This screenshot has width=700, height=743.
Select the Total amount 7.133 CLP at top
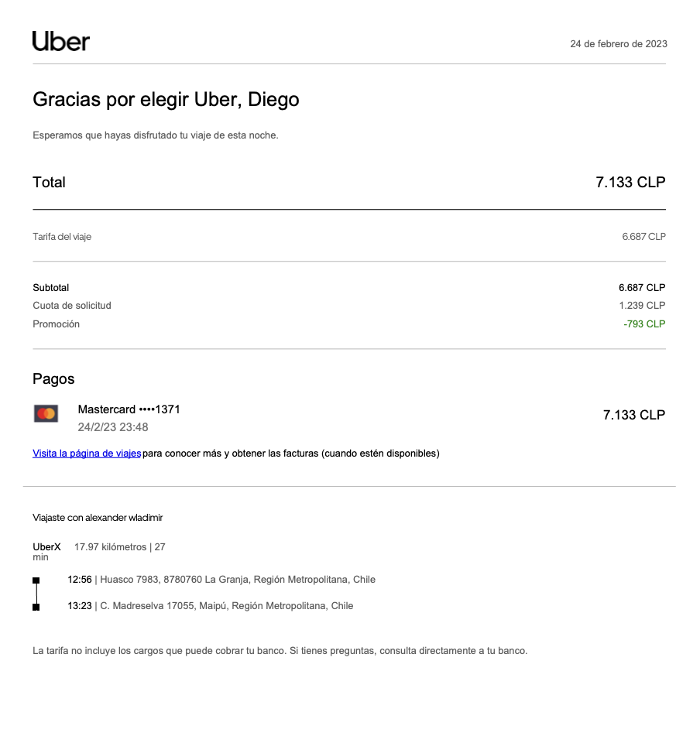630,183
